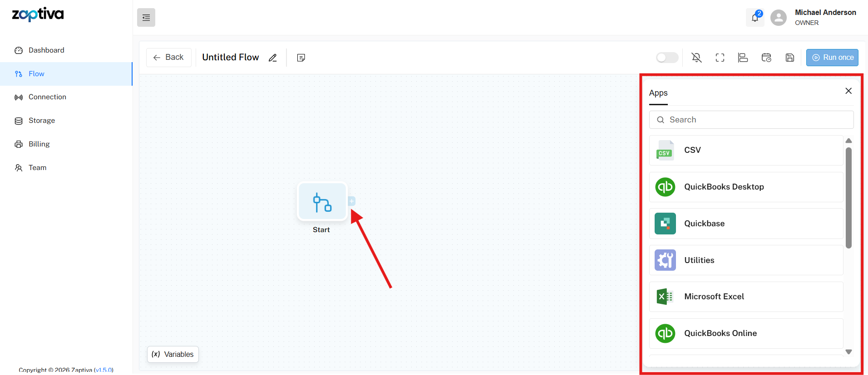Click the Back button
Viewport: 868px width, 375px height.
[x=168, y=58]
